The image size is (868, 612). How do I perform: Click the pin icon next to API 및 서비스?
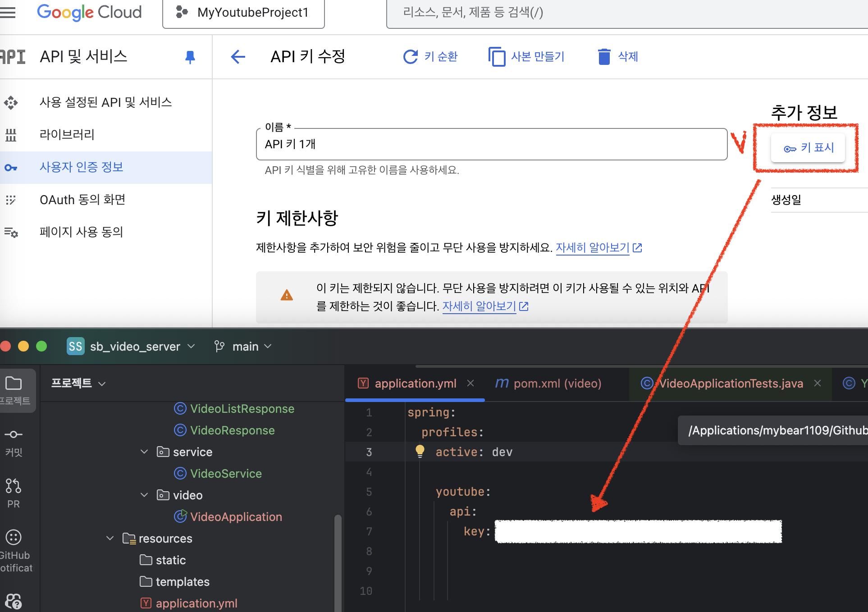[x=190, y=57]
